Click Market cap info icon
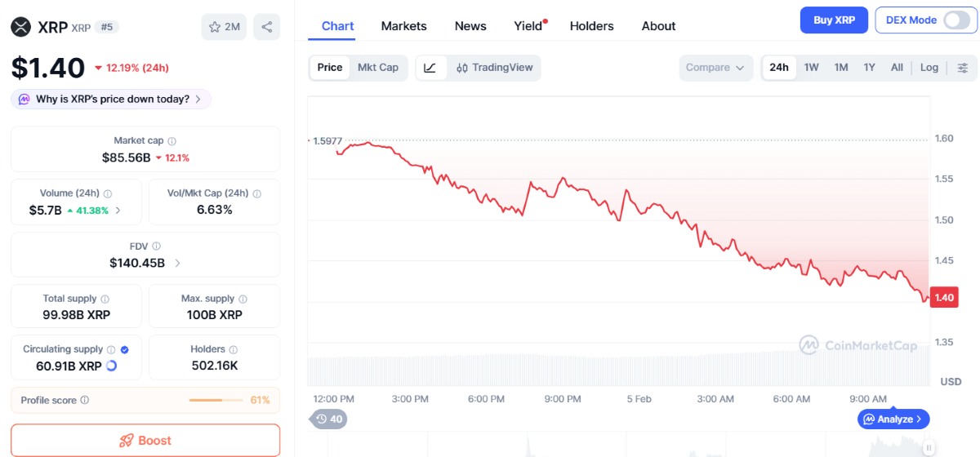This screenshot has height=457, width=980. (171, 141)
